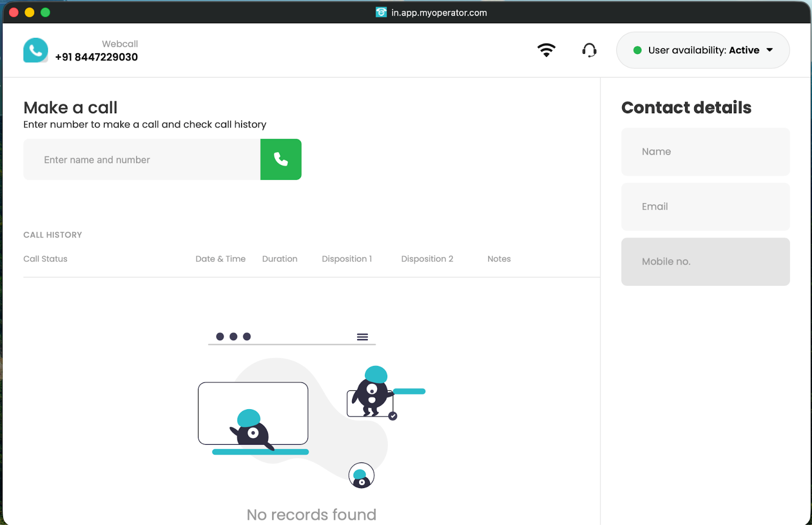812x525 pixels.
Task: Switch availability from Active state
Action: coord(702,50)
